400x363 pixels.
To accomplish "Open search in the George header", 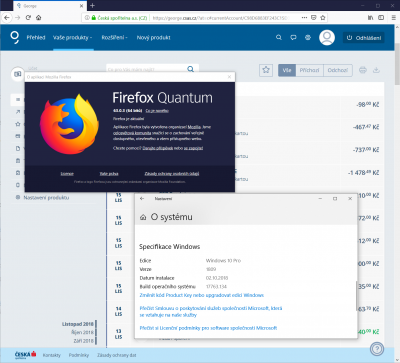I will (x=279, y=38).
